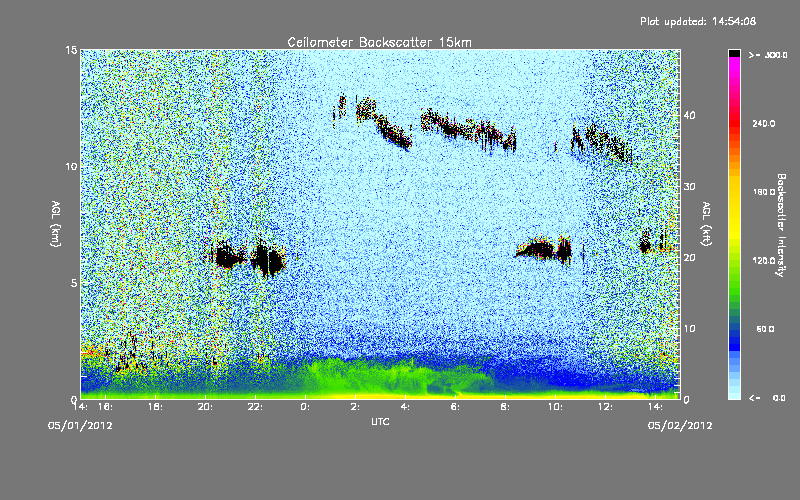The height and width of the screenshot is (500, 800).
Task: Click the '4:' time tick label
Action: pos(405,407)
